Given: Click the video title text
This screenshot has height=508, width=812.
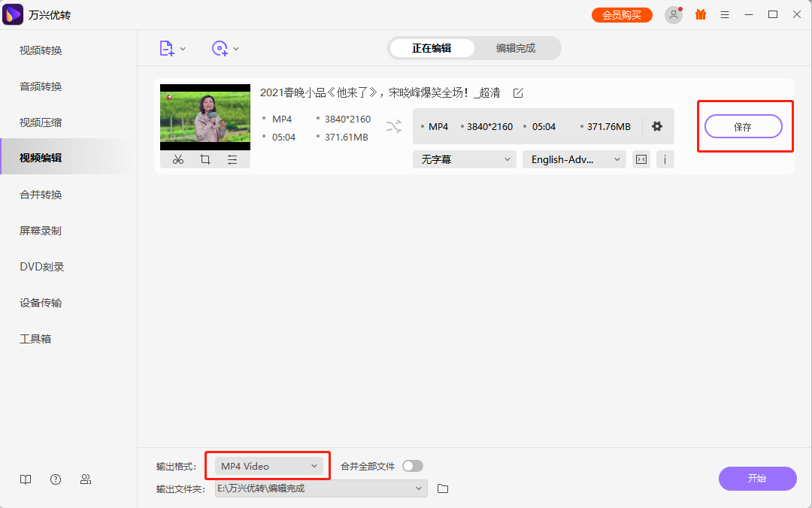Looking at the screenshot, I should 380,92.
